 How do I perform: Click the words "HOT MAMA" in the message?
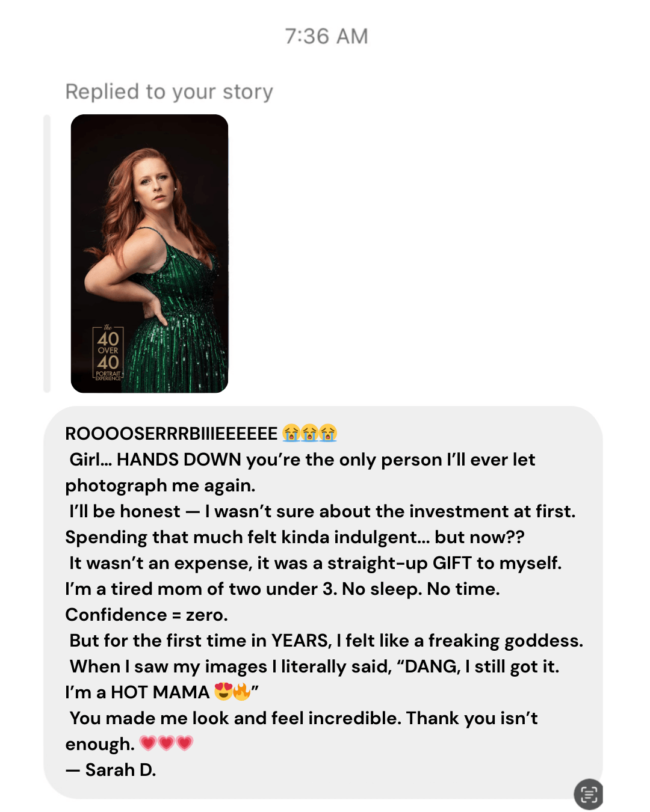tap(160, 692)
